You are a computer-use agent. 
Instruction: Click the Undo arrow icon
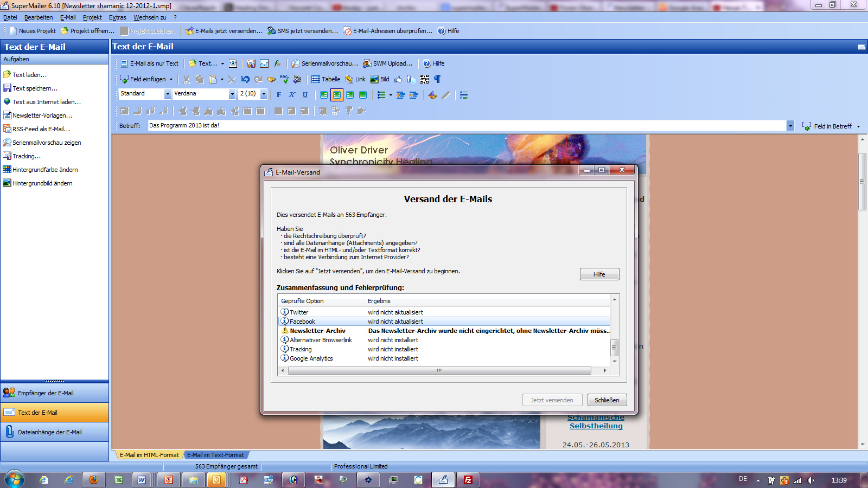[x=245, y=79]
